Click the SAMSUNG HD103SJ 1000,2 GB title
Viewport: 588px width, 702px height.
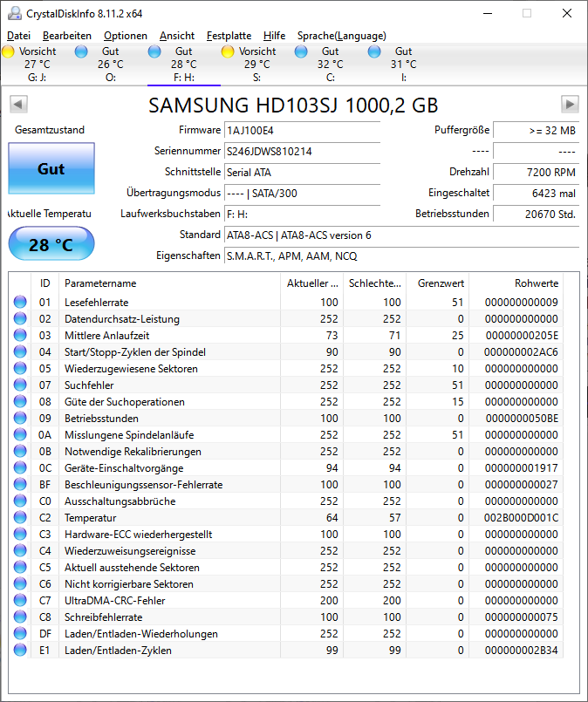point(293,106)
